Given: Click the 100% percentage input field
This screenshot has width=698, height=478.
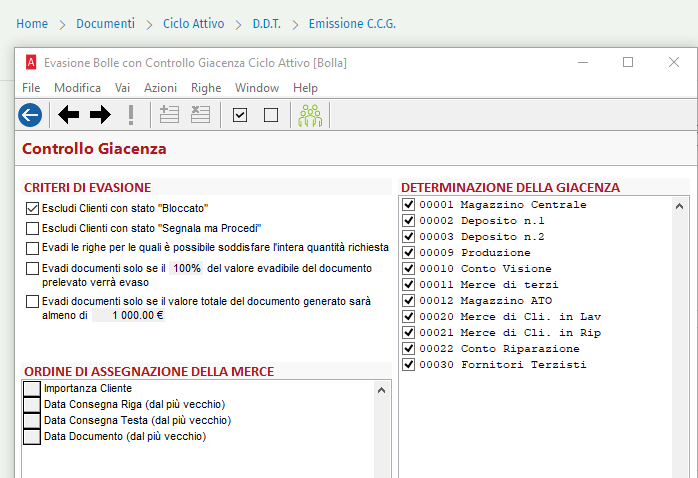Looking at the screenshot, I should tap(186, 268).
